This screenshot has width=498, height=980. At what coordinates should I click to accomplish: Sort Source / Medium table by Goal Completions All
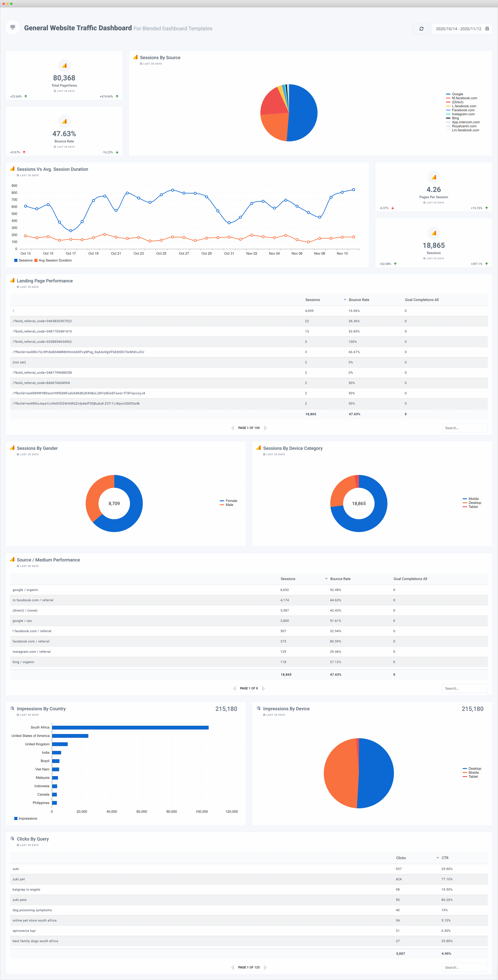coord(410,579)
